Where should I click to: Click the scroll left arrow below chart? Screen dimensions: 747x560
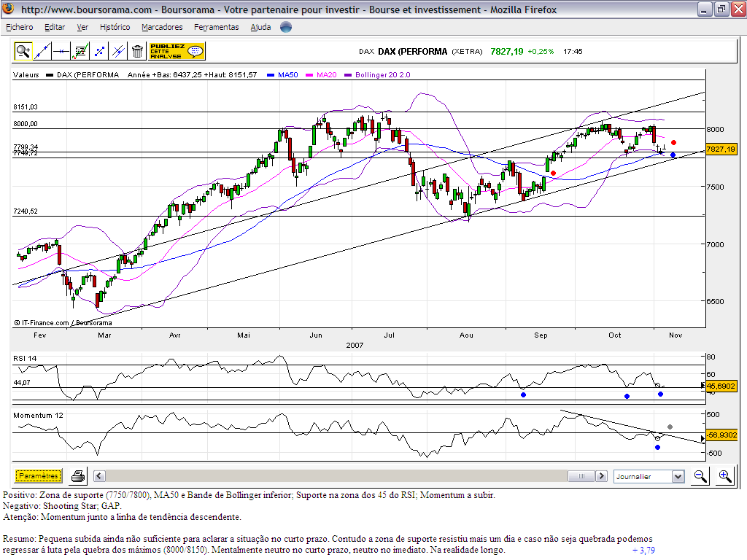point(99,475)
